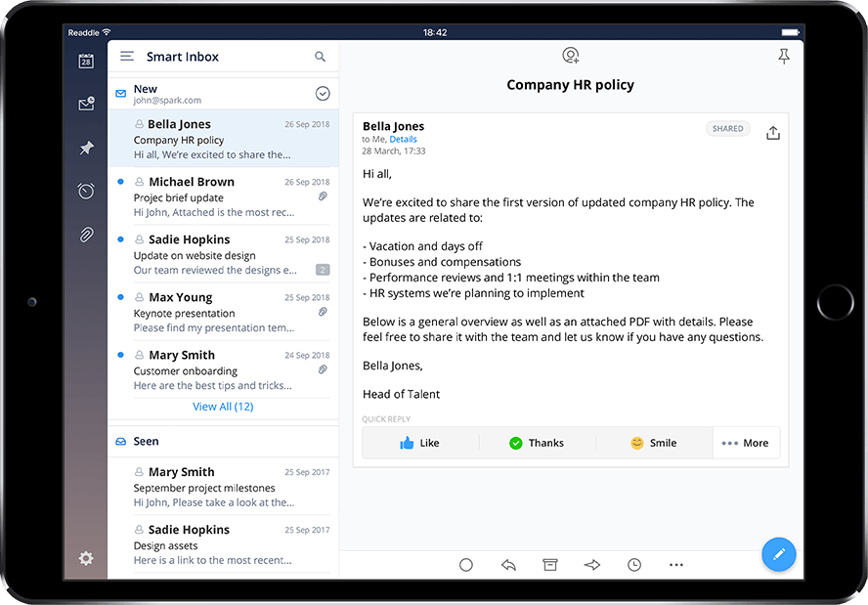868x605 pixels.
Task: Open the sidebar hamburger menu
Action: [126, 57]
